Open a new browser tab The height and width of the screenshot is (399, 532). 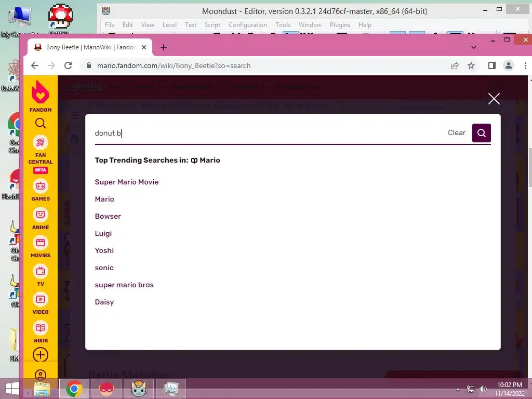pos(164,47)
